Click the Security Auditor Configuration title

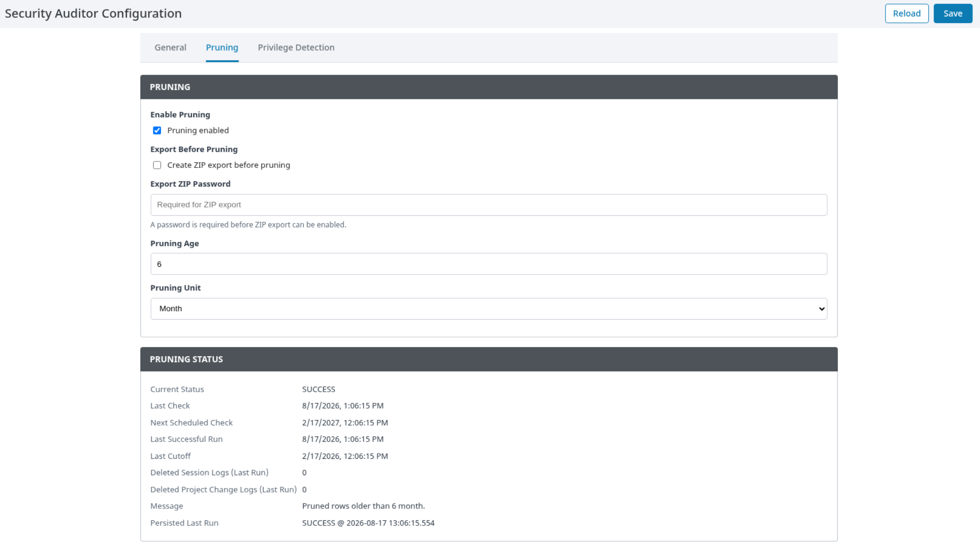93,13
